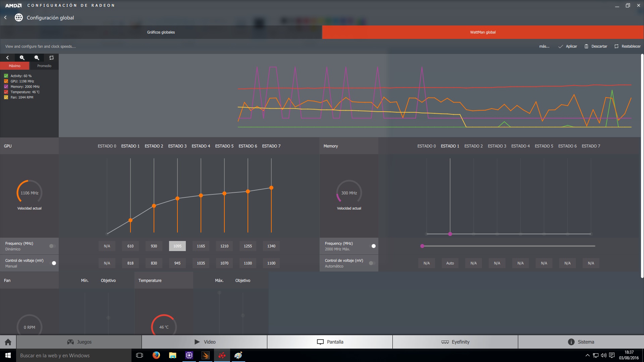Toggle Memory Frequency 2000 MHz Máx switch
The height and width of the screenshot is (362, 644).
point(372,246)
